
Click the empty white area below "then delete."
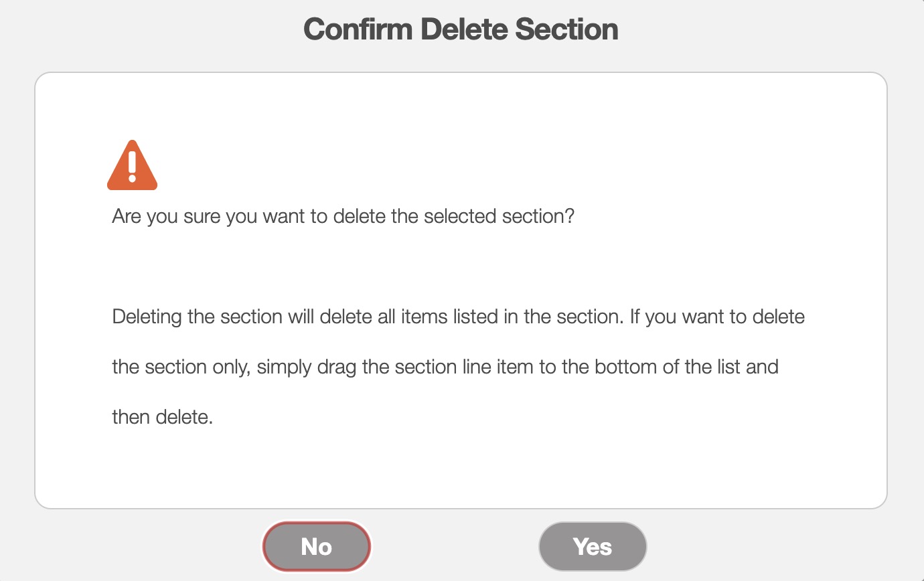(x=461, y=469)
